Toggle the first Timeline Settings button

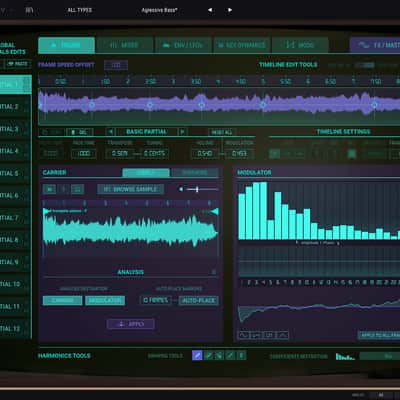[x=275, y=154]
